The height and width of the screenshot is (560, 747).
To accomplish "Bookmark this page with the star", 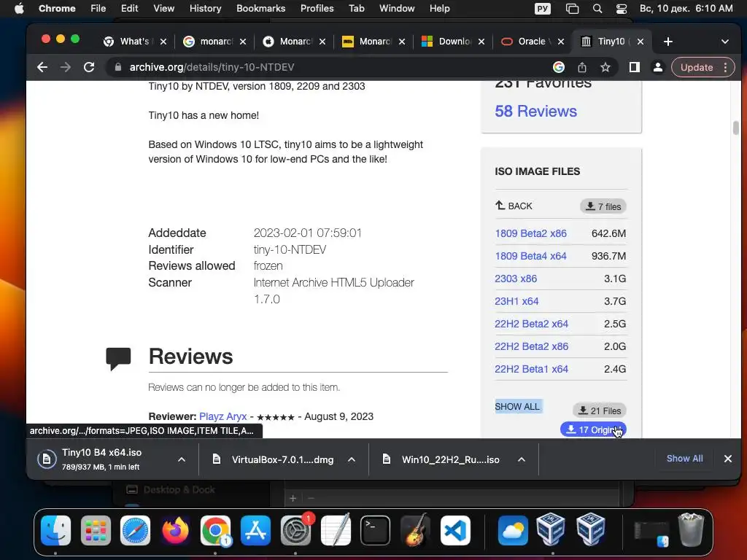I will tap(605, 67).
